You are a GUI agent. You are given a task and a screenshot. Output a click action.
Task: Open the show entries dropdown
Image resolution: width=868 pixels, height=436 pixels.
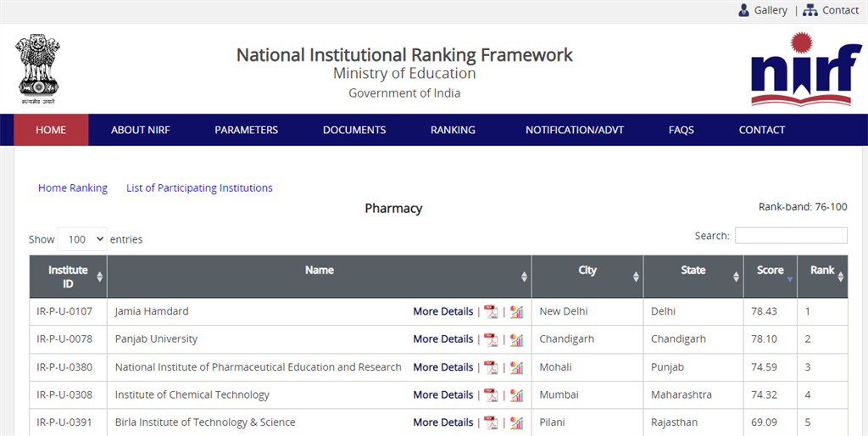(x=82, y=239)
